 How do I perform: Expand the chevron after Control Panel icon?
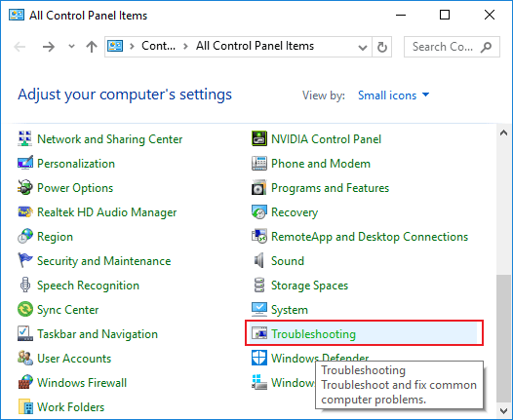(132, 47)
